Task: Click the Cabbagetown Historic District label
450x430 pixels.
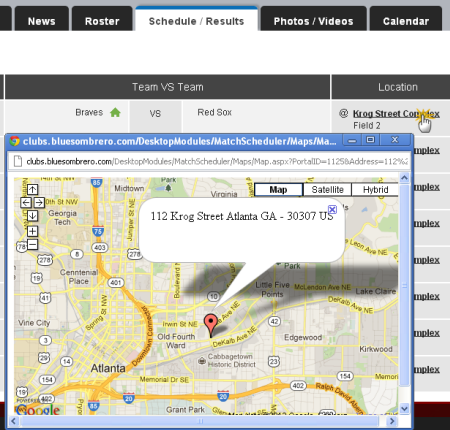Action: tap(231, 360)
